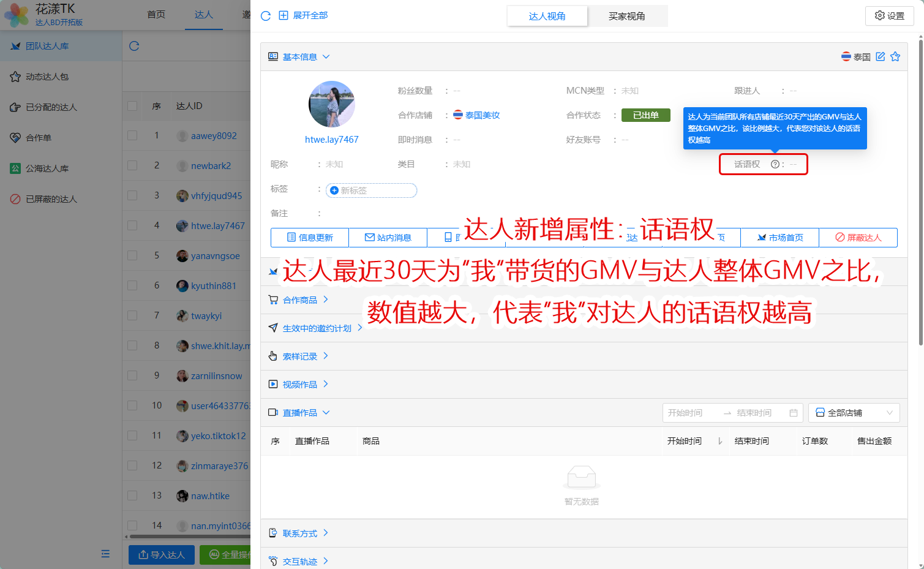Image resolution: width=924 pixels, height=569 pixels.
Task: Expand the 视频作品 section
Action: 300,385
